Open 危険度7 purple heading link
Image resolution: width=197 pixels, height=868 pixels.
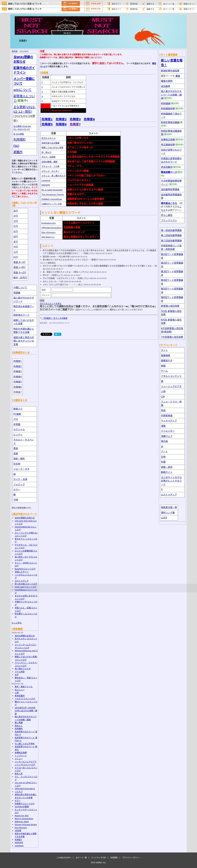pyautogui.click(x=75, y=124)
